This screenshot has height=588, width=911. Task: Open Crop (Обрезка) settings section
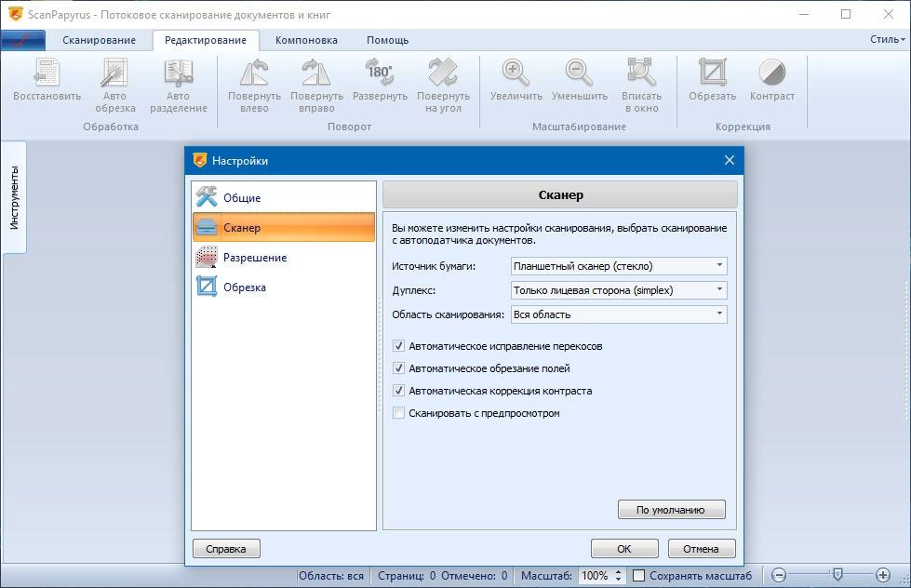pyautogui.click(x=284, y=287)
